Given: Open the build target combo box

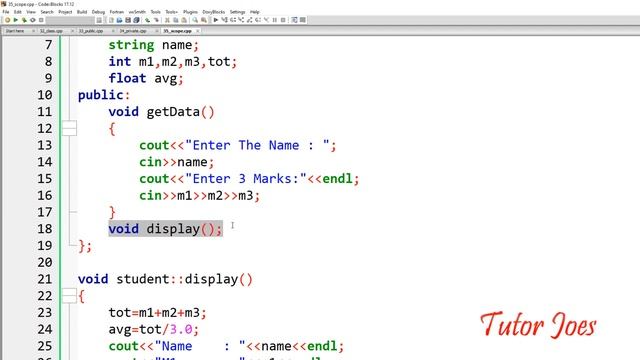Looking at the screenshot, I should [70, 20].
